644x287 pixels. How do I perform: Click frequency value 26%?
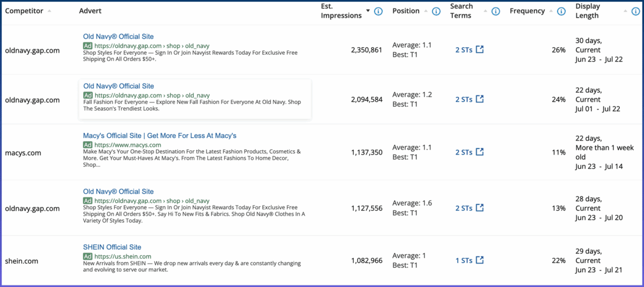pyautogui.click(x=558, y=50)
